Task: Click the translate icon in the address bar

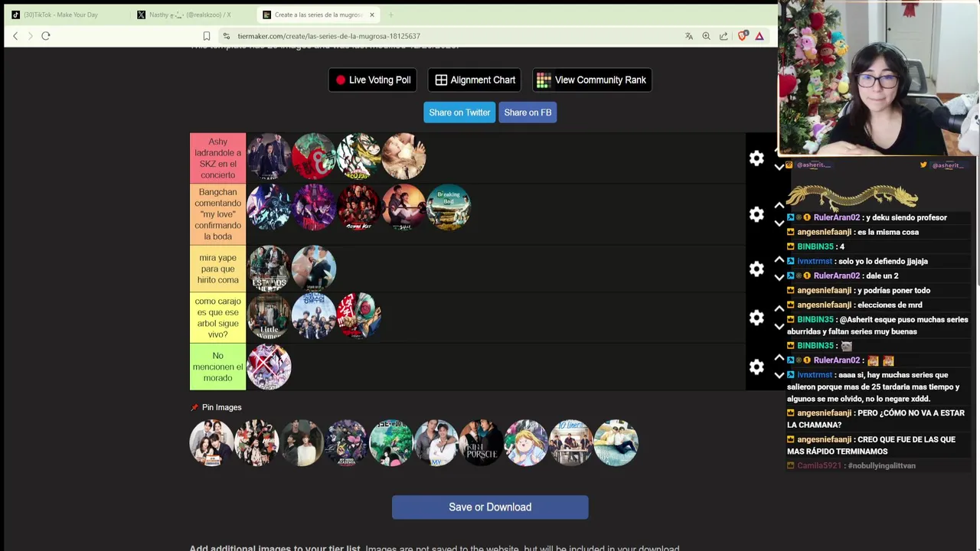Action: [x=689, y=36]
